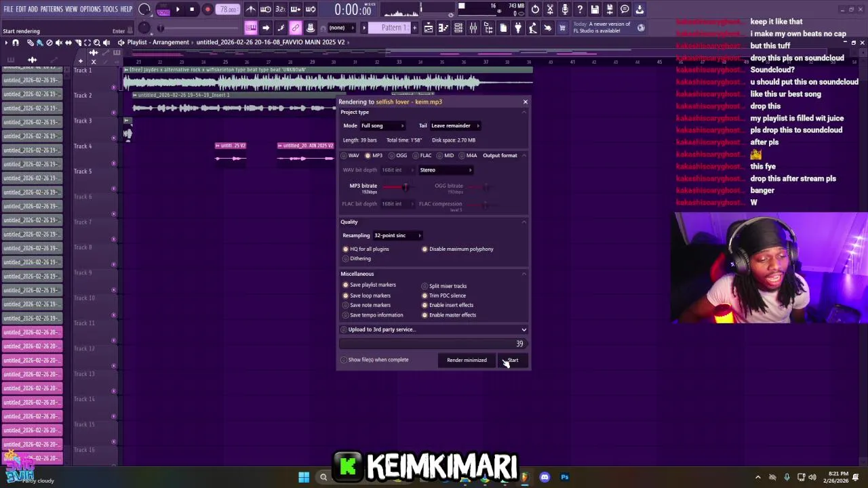Image resolution: width=868 pixels, height=488 pixels.
Task: Toggle the SONG/pattern mode switch
Action: [x=163, y=10]
